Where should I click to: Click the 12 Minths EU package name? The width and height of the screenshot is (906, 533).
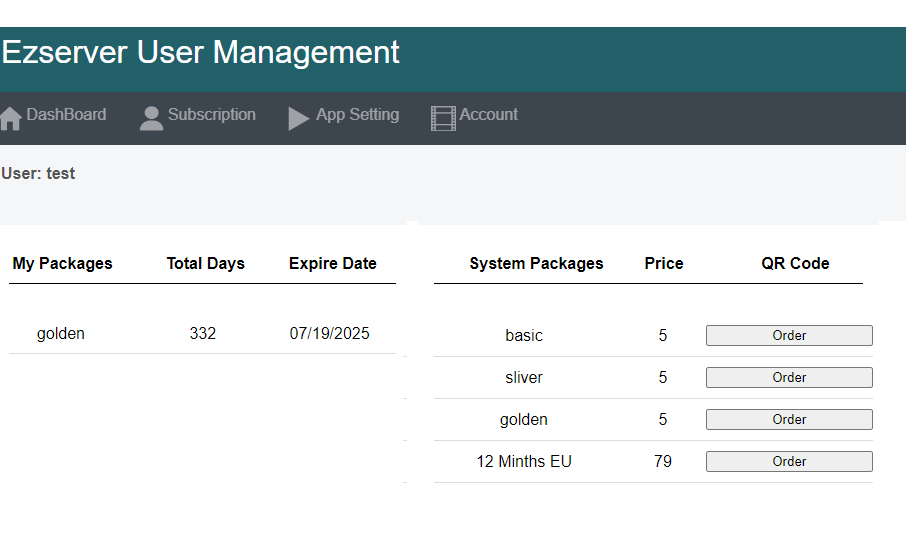click(524, 461)
